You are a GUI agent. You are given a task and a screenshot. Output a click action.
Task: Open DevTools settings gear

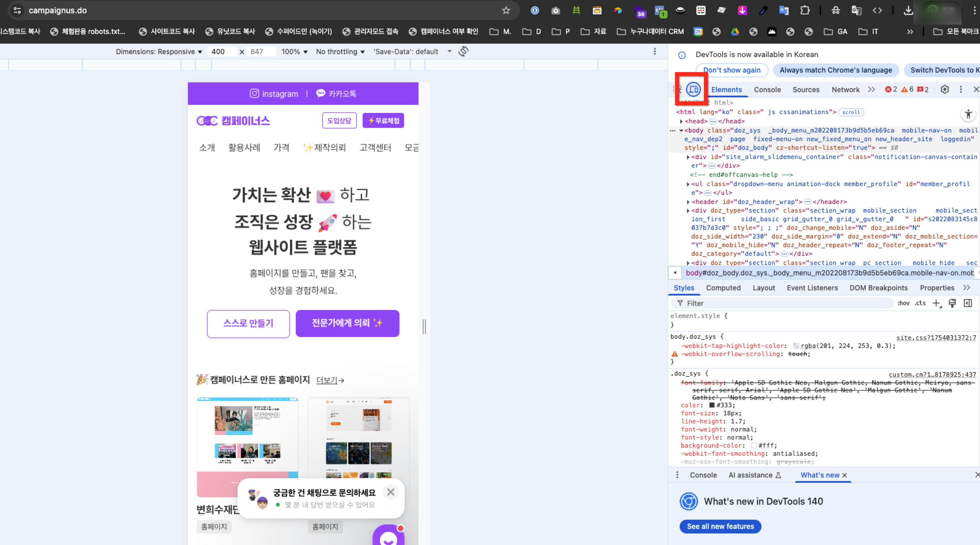click(944, 89)
